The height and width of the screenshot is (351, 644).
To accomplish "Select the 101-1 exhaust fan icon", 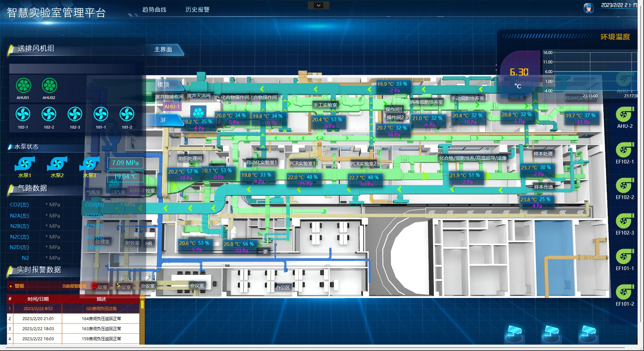I will pyautogui.click(x=101, y=114).
